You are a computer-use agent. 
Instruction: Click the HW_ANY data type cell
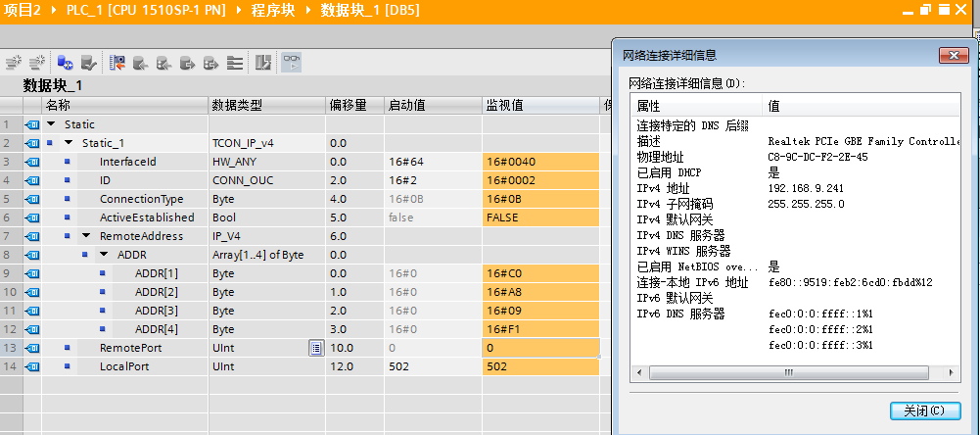267,162
